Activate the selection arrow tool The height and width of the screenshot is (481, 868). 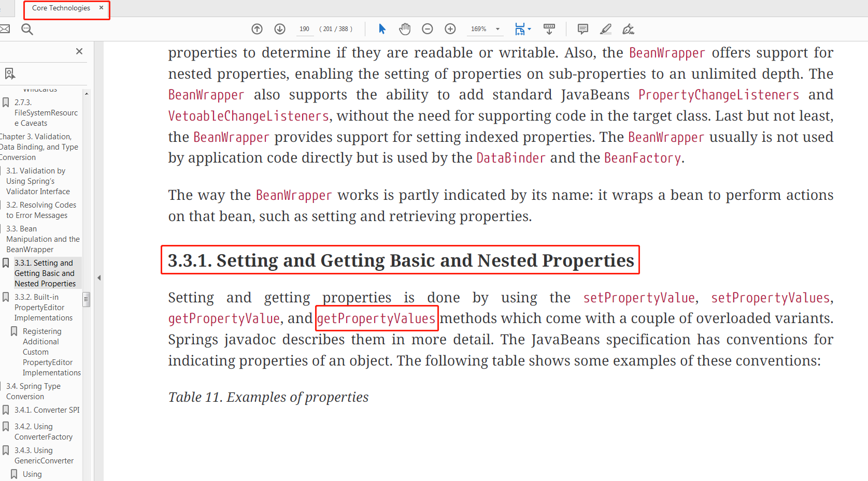pos(382,29)
